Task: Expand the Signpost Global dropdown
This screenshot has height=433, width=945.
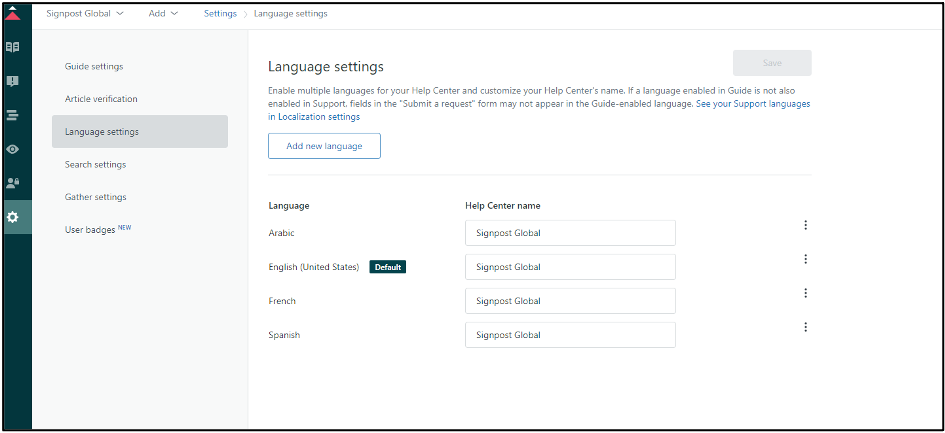Action: pos(85,14)
